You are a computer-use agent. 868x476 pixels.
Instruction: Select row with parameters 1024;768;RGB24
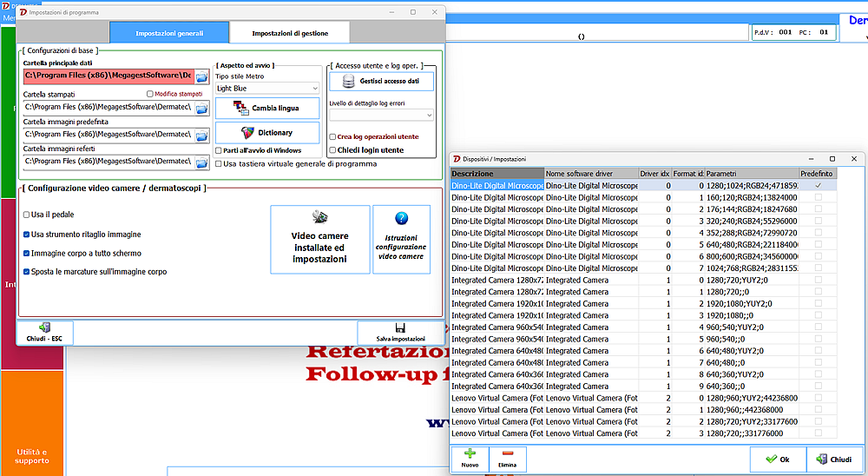tap(644, 268)
